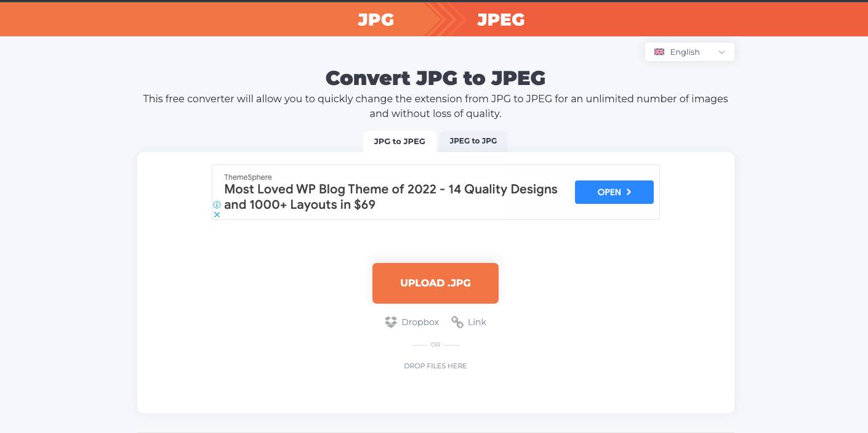This screenshot has width=868, height=433.
Task: Click the chevron arrow inside OPEN button
Action: click(x=629, y=192)
